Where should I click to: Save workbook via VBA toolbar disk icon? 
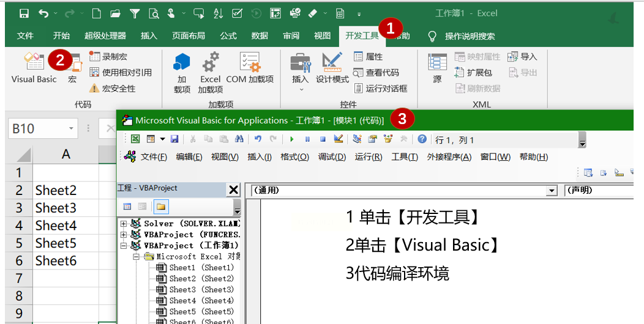click(174, 139)
